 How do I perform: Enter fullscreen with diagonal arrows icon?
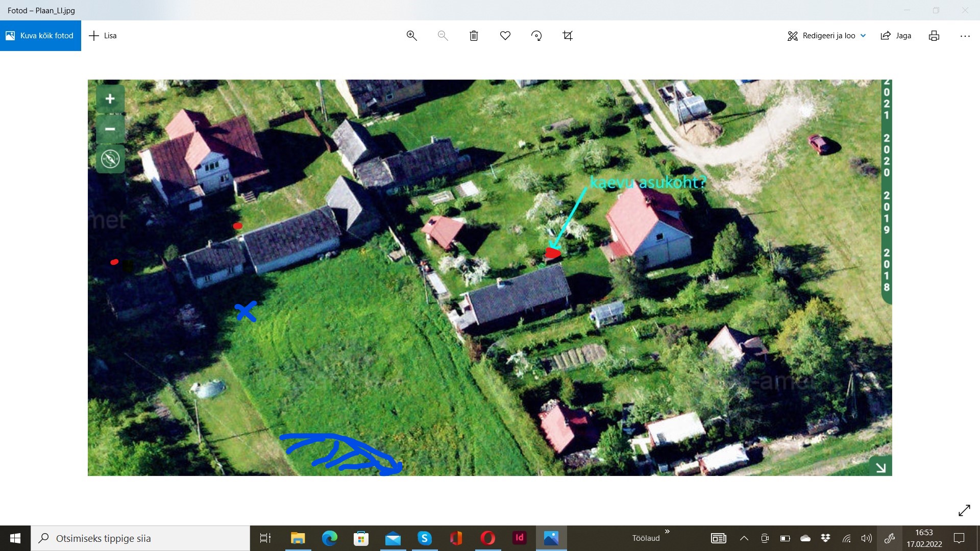point(964,511)
